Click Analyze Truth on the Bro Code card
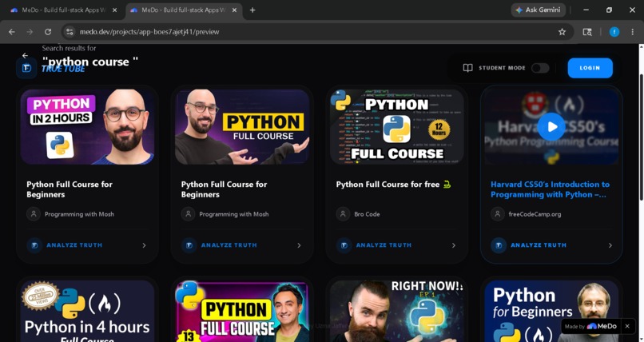This screenshot has height=342, width=644. (x=384, y=245)
